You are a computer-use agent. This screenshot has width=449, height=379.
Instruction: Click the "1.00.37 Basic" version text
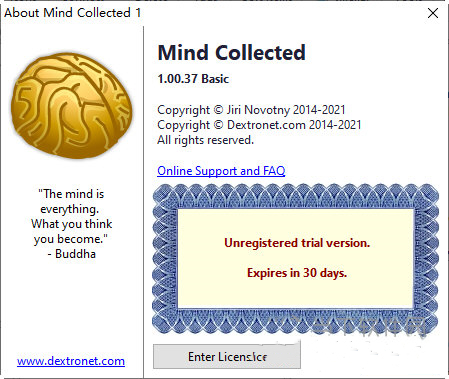click(x=193, y=79)
